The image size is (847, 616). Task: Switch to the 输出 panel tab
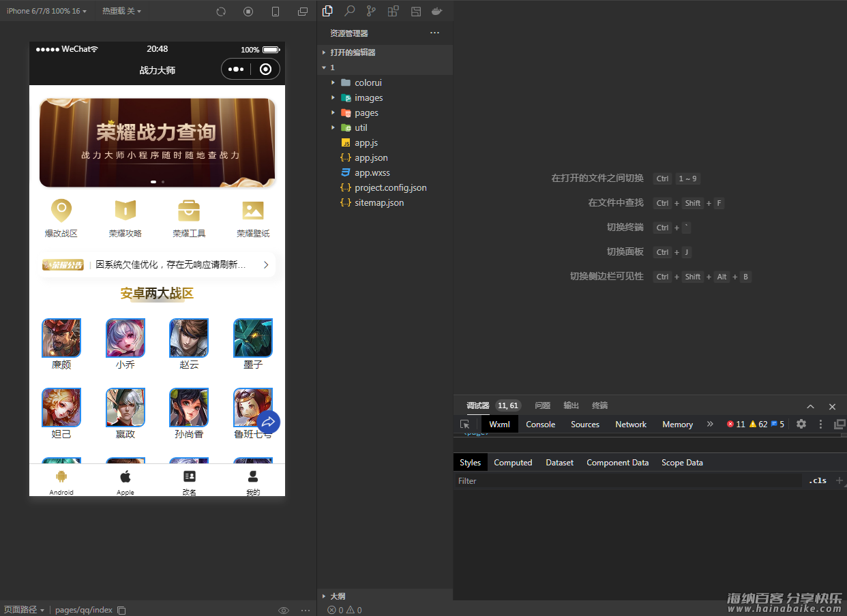pos(571,405)
